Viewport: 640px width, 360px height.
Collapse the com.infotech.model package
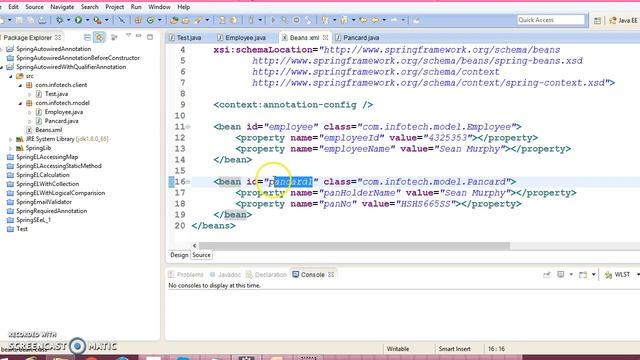tap(20, 103)
